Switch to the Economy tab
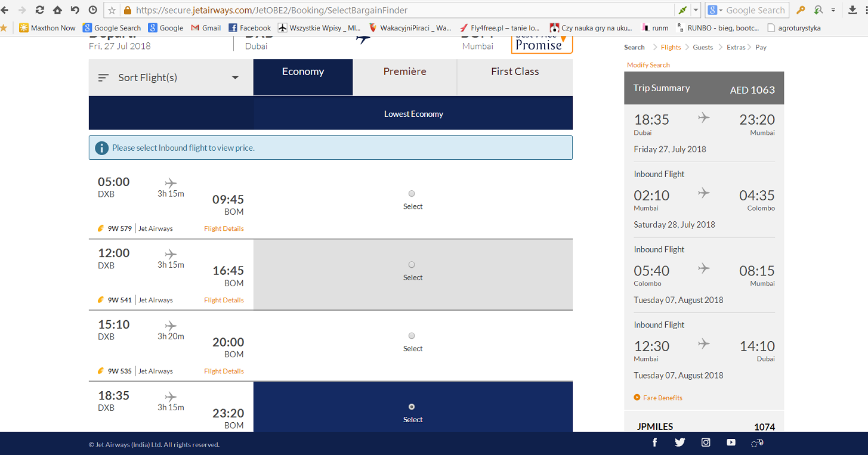868x455 pixels. click(x=303, y=77)
